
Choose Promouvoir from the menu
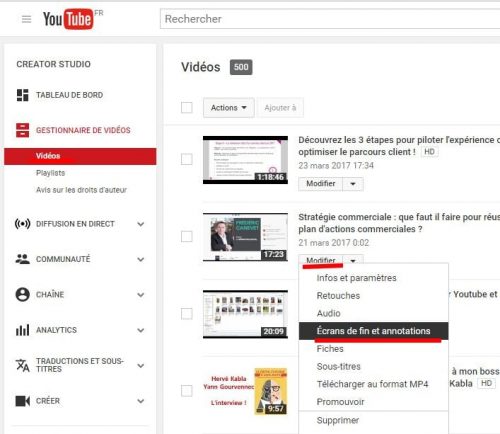(x=373, y=402)
